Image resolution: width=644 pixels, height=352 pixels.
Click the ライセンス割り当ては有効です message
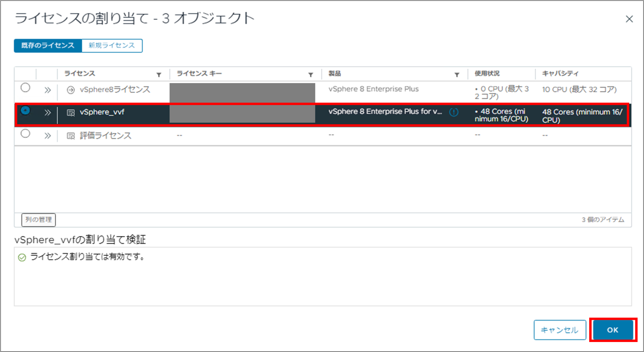click(88, 257)
